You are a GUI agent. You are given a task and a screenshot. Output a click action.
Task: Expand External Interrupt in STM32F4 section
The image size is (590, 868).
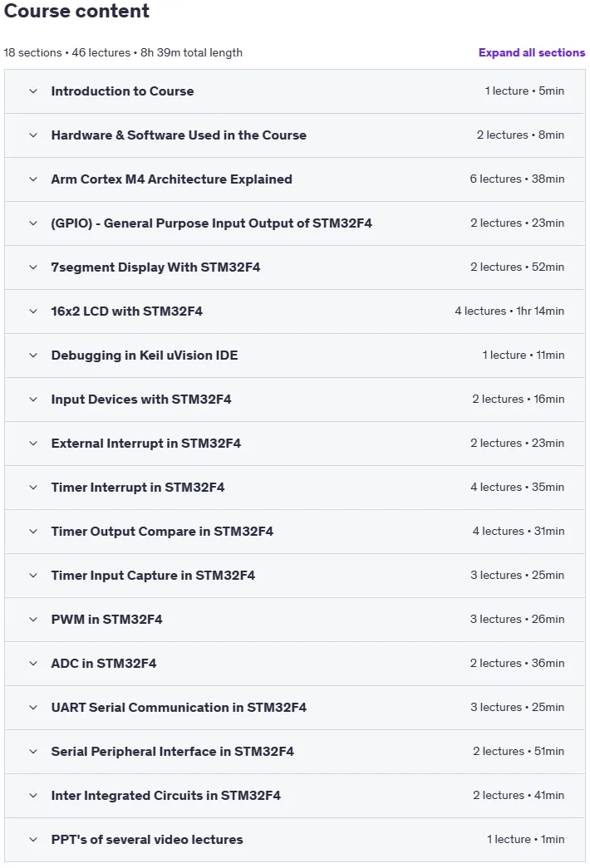295,444
